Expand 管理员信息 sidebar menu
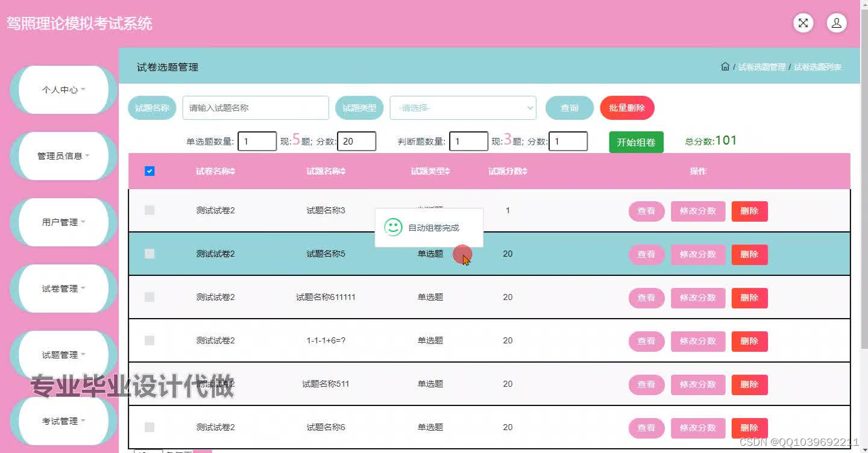The width and height of the screenshot is (868, 453). (x=64, y=156)
